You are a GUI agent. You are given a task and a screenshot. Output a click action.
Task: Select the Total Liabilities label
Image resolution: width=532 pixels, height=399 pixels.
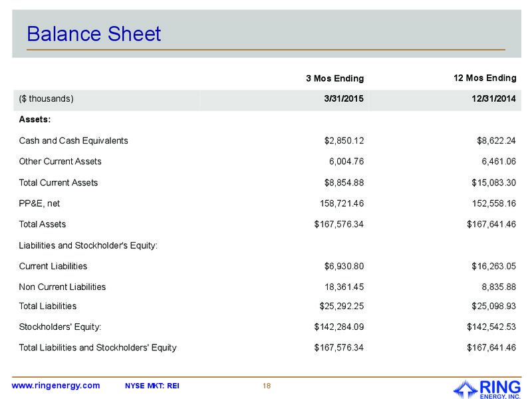[48, 307]
